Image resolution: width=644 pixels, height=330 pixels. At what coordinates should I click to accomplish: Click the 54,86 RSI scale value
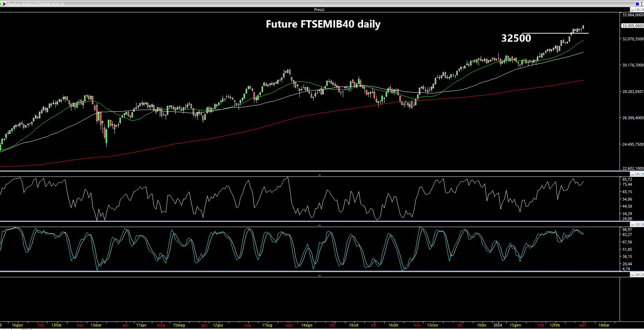click(x=627, y=199)
